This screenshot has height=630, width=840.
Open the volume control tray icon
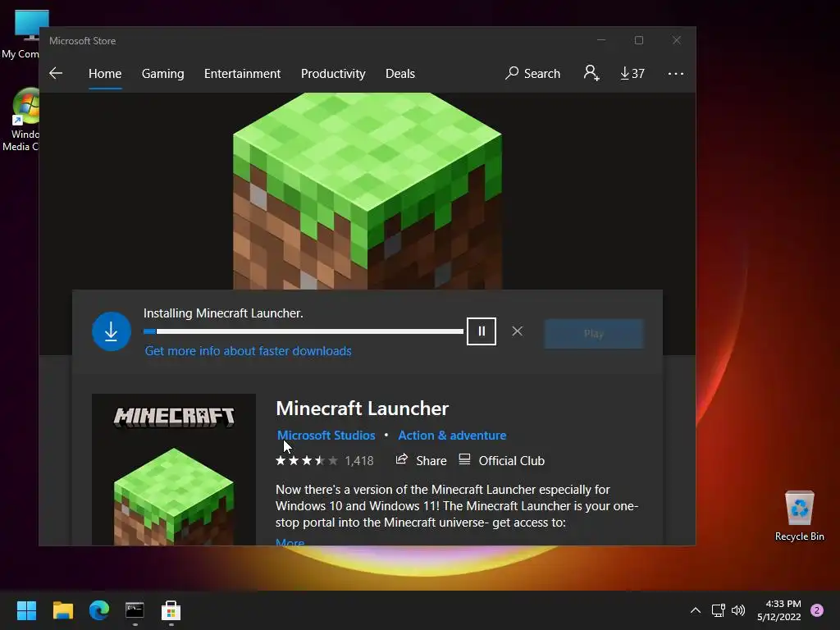(738, 610)
